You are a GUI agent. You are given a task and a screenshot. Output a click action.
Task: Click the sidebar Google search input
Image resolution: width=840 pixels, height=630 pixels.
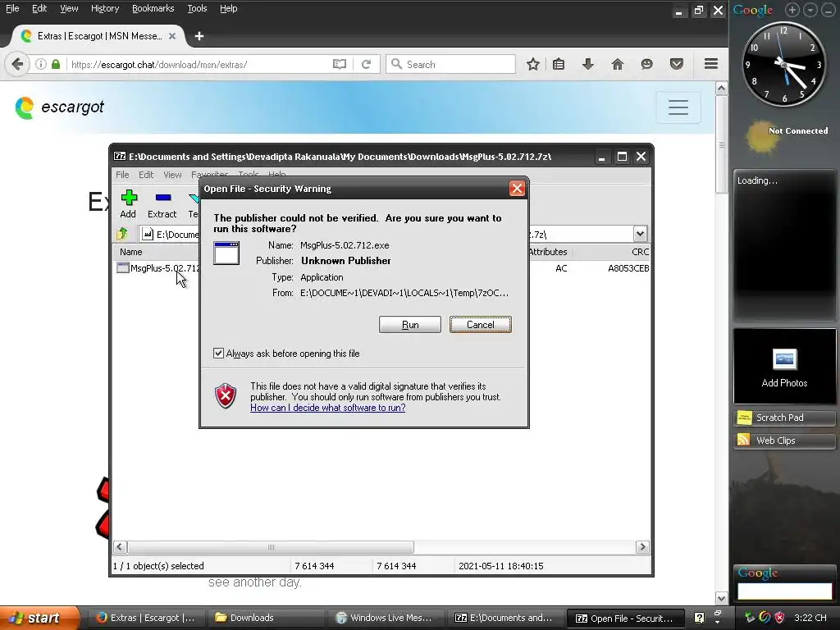coord(785,591)
